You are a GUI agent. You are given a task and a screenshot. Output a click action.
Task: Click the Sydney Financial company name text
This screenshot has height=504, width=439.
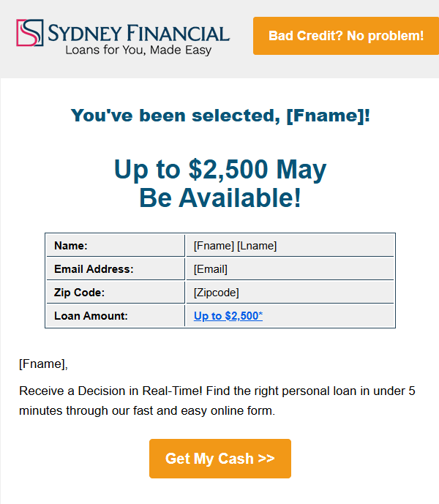point(138,32)
